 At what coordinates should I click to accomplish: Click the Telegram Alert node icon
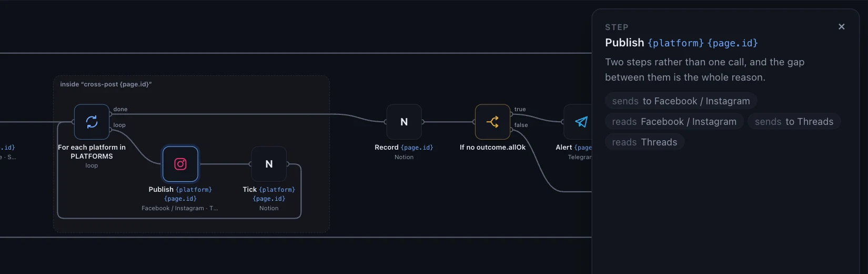pos(578,122)
